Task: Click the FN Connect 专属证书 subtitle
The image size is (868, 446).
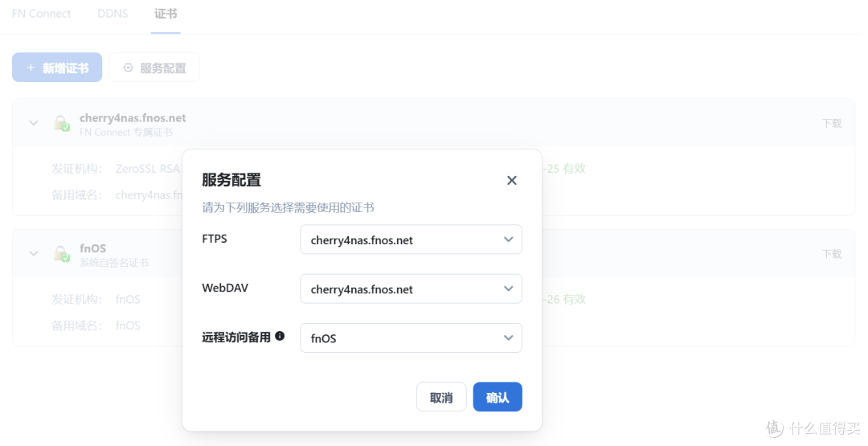Action: click(125, 133)
